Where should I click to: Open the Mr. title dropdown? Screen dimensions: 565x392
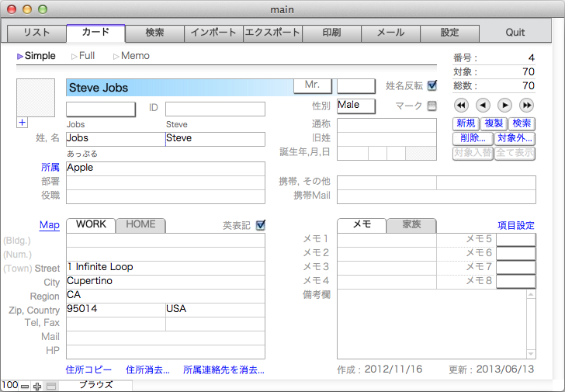[x=313, y=85]
